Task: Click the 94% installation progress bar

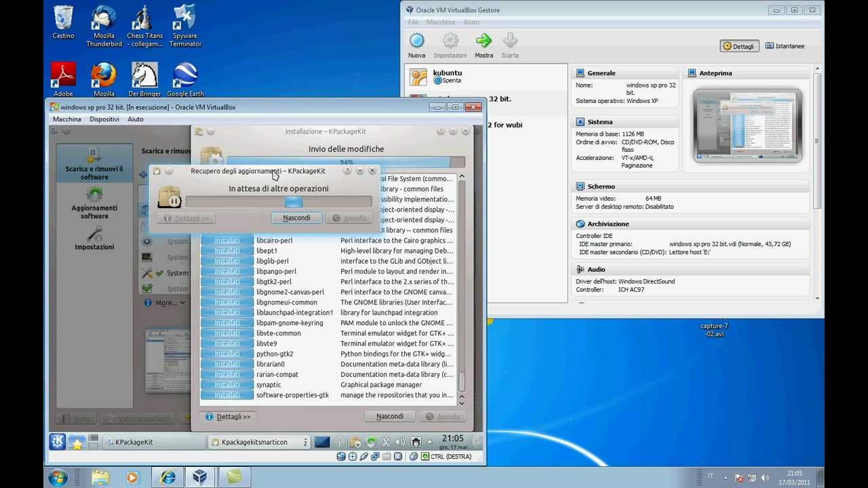Action: (x=346, y=162)
